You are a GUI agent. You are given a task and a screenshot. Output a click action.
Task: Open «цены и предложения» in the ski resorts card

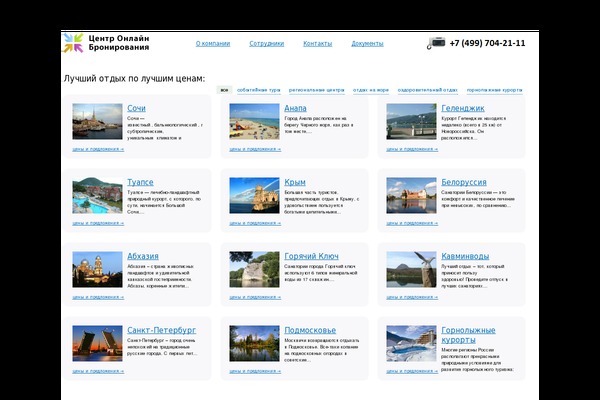[x=412, y=371]
